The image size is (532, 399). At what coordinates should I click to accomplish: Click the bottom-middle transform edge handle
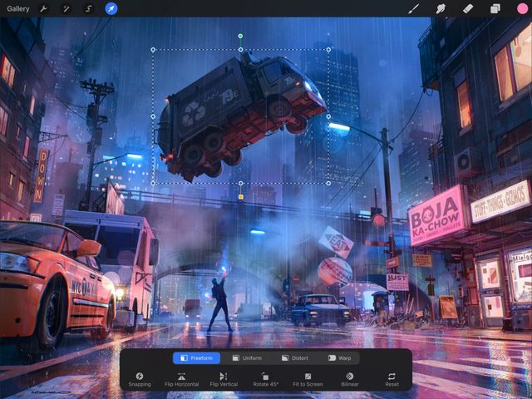click(x=240, y=183)
